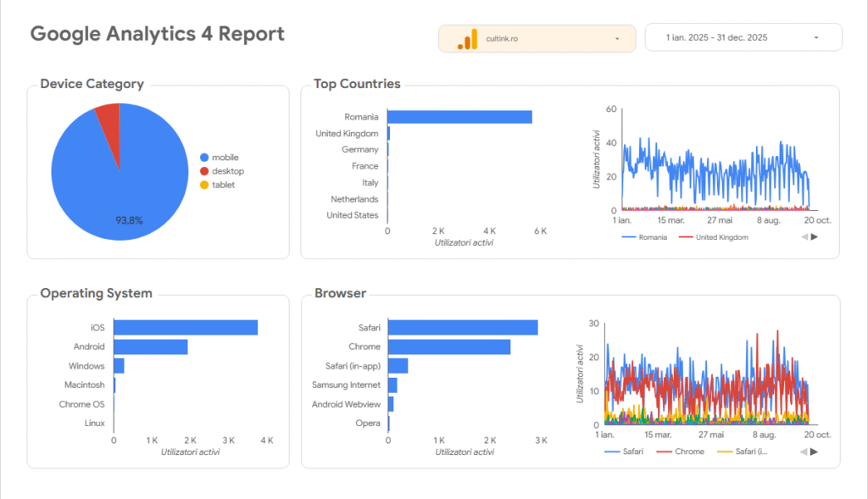This screenshot has width=868, height=499.
Task: Click the next-page arrow under the browser time chart
Action: coord(813,452)
